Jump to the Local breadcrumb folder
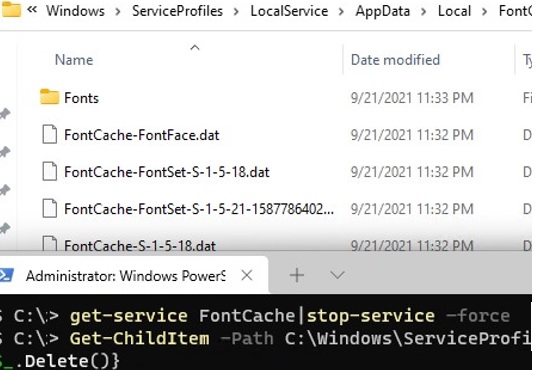Screen dimensions: 535x370 click(x=454, y=11)
